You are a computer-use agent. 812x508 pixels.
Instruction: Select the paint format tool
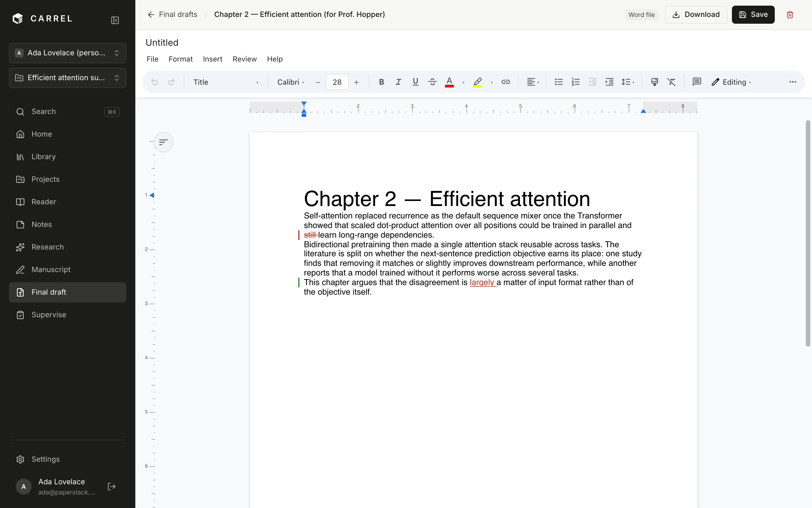click(654, 82)
